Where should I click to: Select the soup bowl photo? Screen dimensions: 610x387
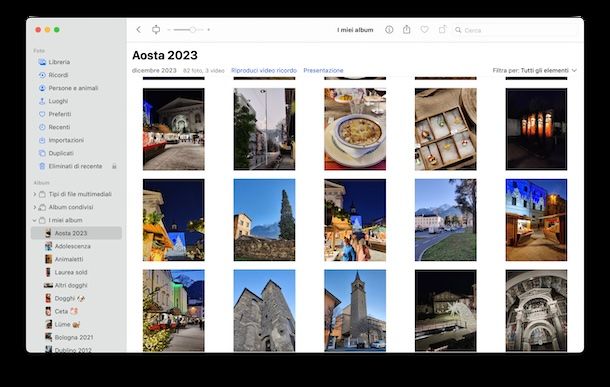pos(355,129)
